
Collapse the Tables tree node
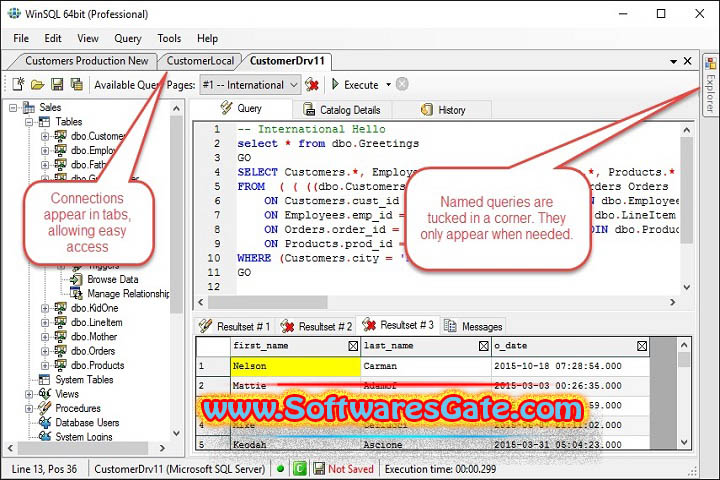coord(29,122)
